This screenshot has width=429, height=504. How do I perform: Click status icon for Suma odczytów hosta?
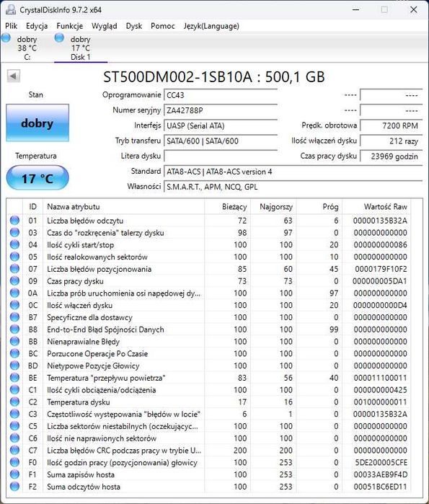(14, 487)
